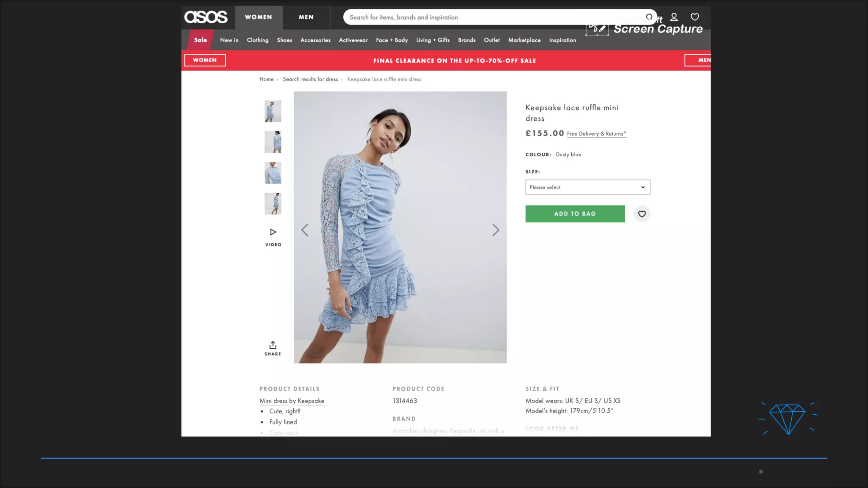This screenshot has width=868, height=488.
Task: Click the search magnifier icon
Action: click(649, 17)
